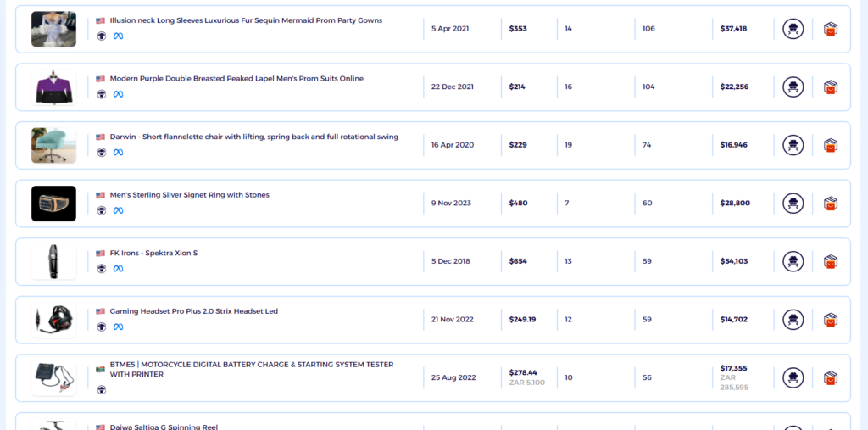868x430 pixels.
Task: Click the purple suit product thumbnail
Action: coord(53,87)
